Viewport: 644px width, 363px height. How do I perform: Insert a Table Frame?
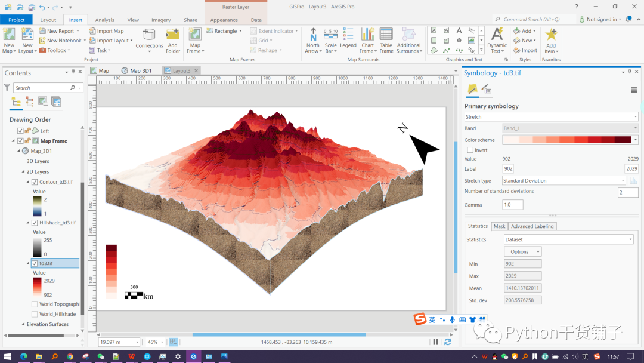tap(386, 40)
